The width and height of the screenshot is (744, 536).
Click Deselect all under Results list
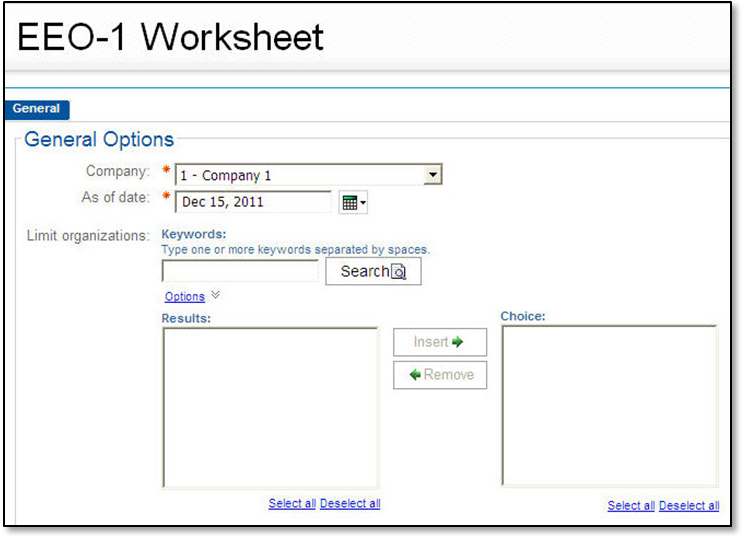tap(350, 504)
